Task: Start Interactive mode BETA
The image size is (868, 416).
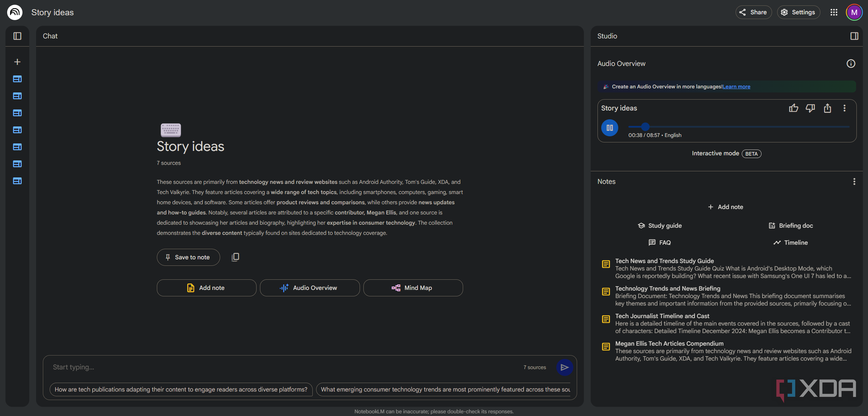Action: pos(726,154)
